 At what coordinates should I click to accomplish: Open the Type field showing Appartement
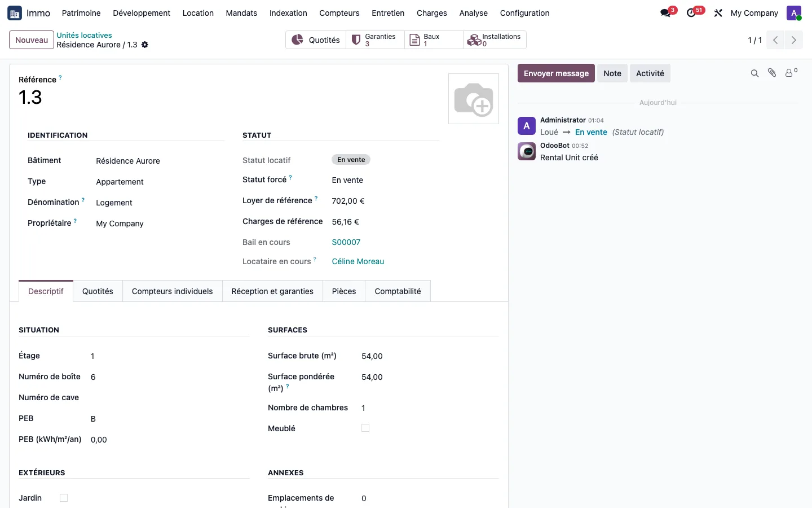coord(160,182)
